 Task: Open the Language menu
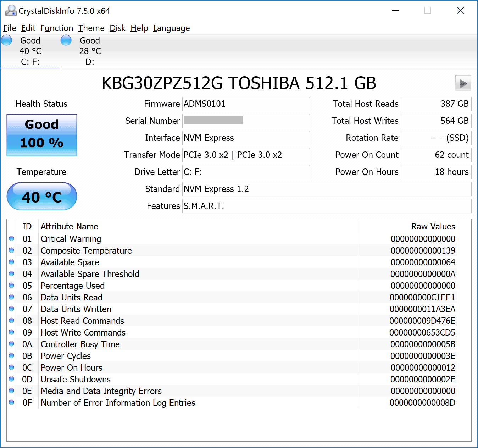tap(171, 28)
